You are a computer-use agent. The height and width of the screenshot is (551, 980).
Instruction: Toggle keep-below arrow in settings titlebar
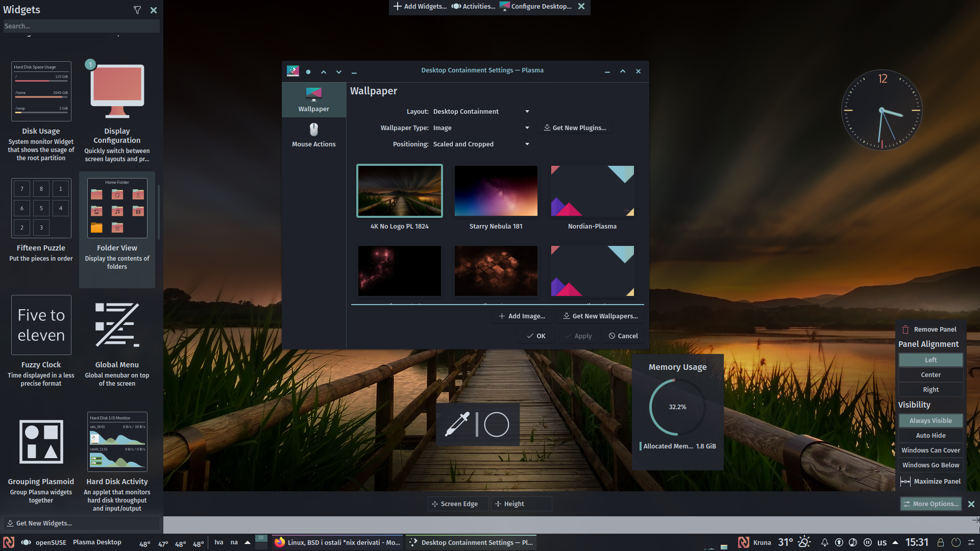coord(339,72)
